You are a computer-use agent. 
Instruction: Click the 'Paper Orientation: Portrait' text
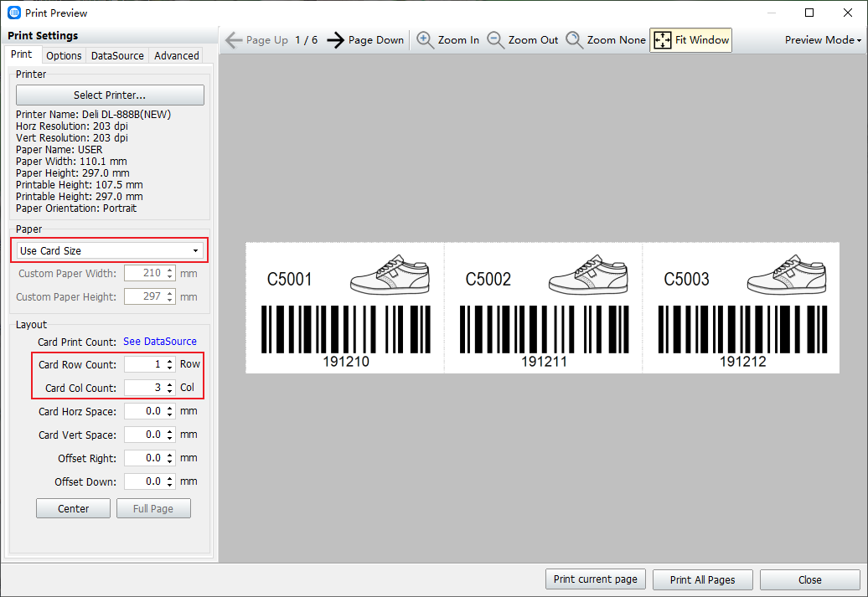pyautogui.click(x=76, y=208)
